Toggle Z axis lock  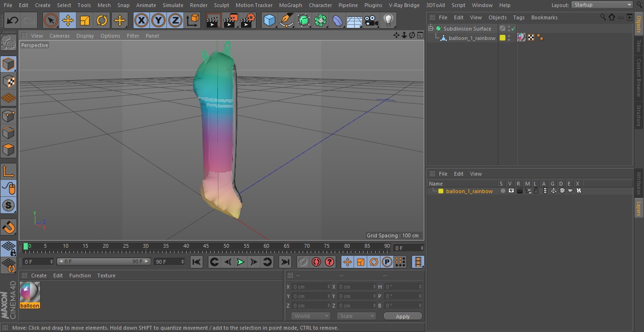point(175,21)
